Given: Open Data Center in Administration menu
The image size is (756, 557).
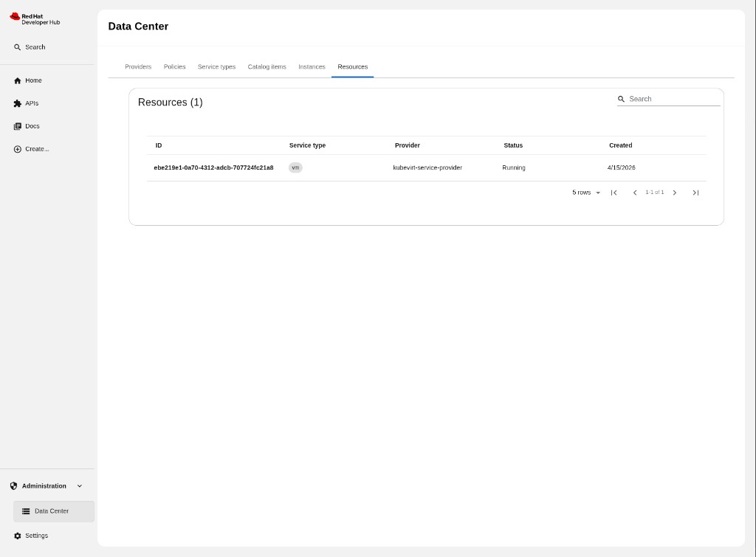Looking at the screenshot, I should pos(53,511).
